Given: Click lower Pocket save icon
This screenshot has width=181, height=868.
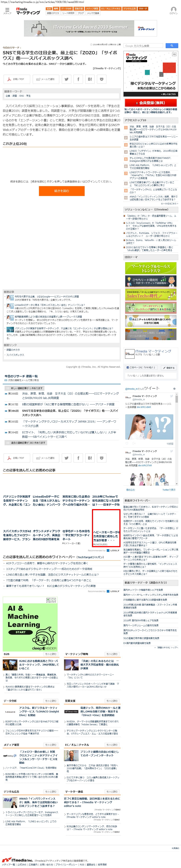Looking at the screenshot, I should click(x=102, y=458).
